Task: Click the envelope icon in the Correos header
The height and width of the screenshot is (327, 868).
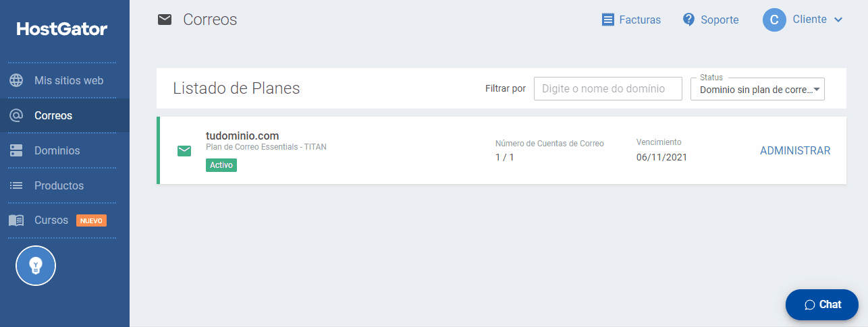Action: 165,20
